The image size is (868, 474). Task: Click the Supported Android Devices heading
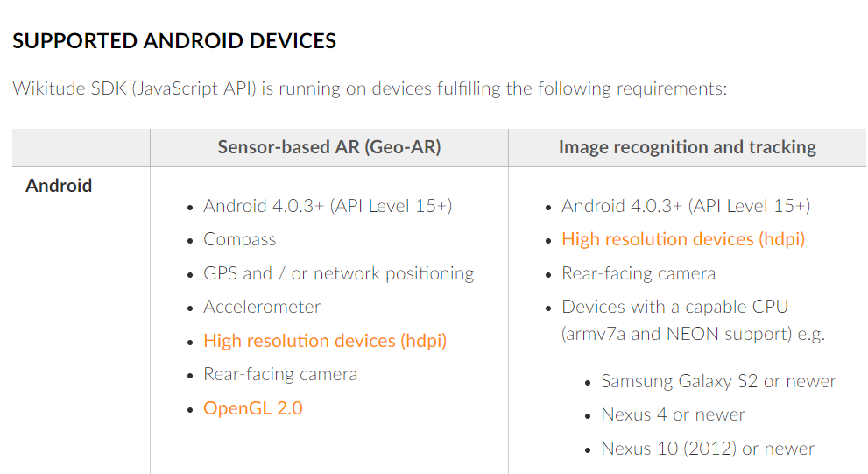pos(174,41)
